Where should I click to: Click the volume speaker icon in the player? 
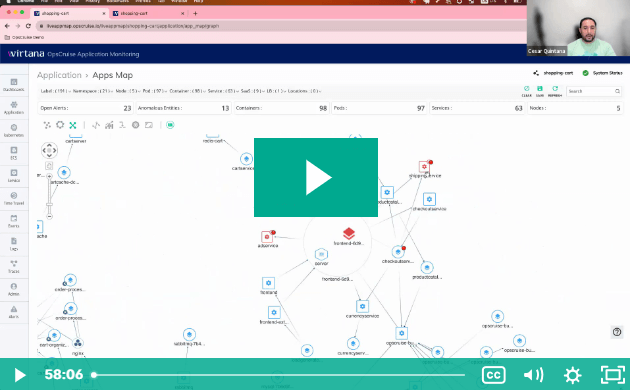point(533,375)
